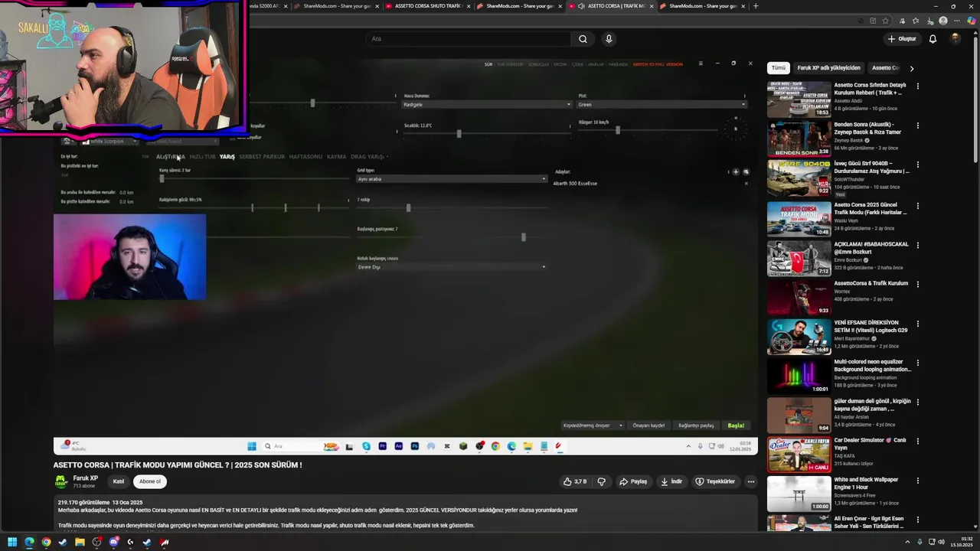Open File Explorer folder on taskbar
Viewport: 980px width, 551px height.
tap(80, 542)
